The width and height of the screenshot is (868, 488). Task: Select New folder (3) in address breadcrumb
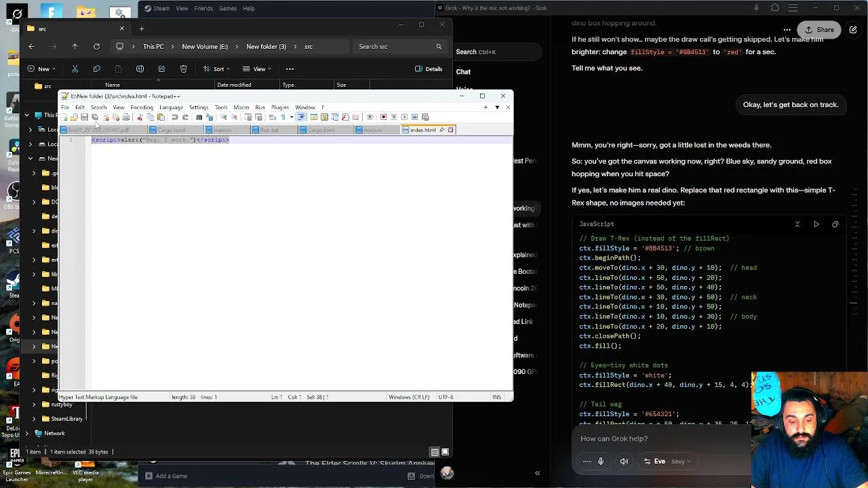[266, 46]
